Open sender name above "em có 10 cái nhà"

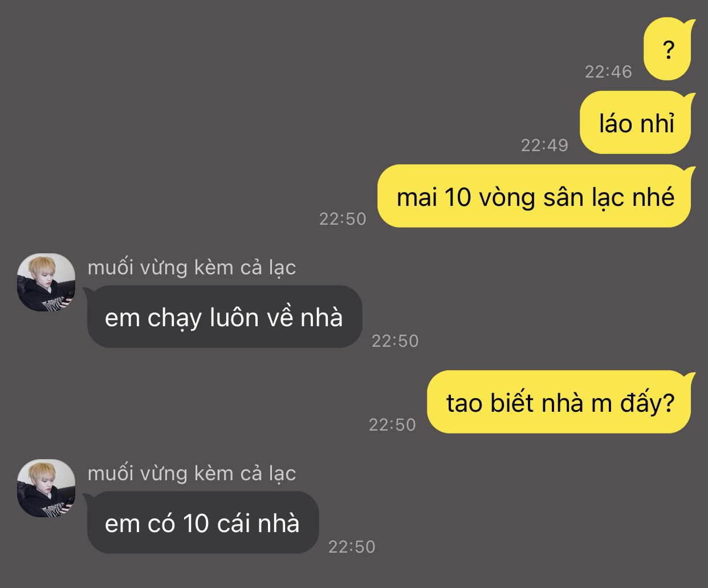(192, 473)
